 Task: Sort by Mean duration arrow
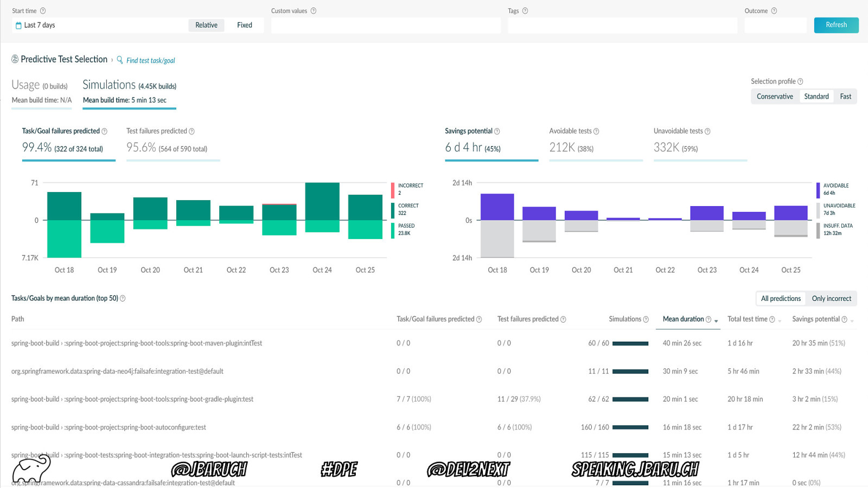coord(716,321)
